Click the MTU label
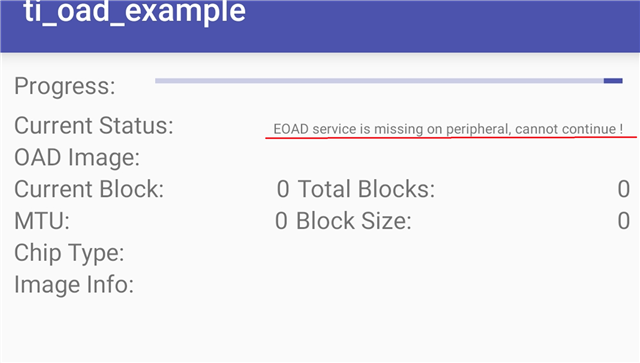This screenshot has width=640, height=363. (42, 221)
